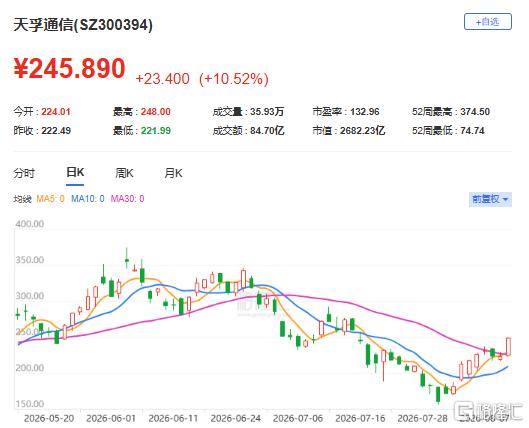Click the 2026-06-24 date axis label
The height and width of the screenshot is (428, 529).
coord(235,419)
